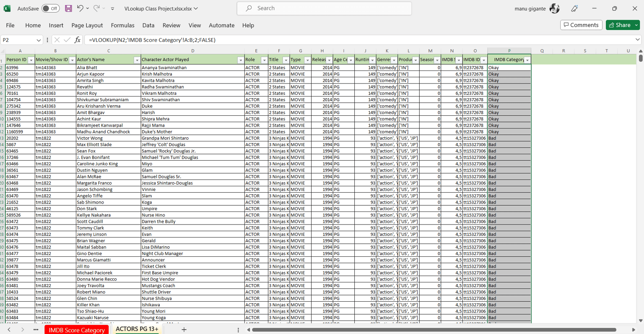Click into the Search box

pos(324,8)
